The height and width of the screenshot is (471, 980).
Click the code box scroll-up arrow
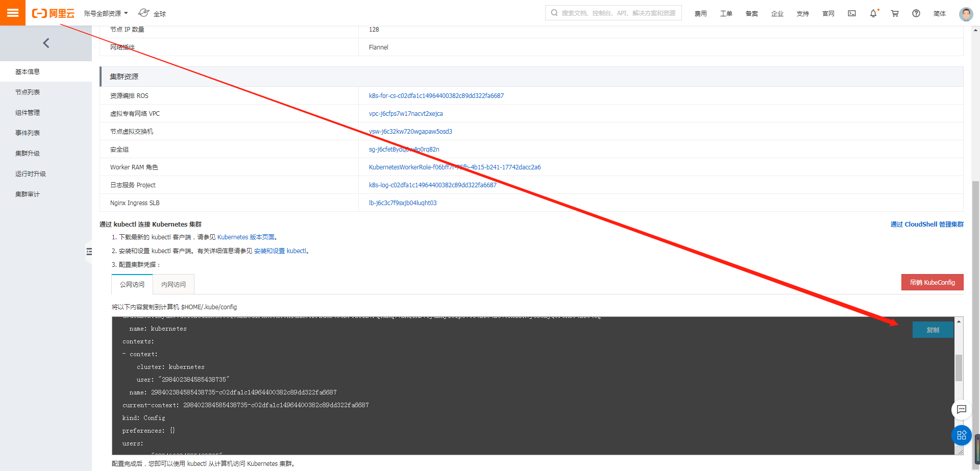pyautogui.click(x=959, y=321)
